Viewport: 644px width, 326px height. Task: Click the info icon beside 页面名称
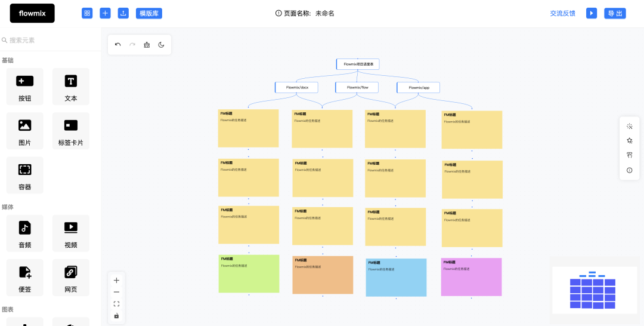coord(278,13)
